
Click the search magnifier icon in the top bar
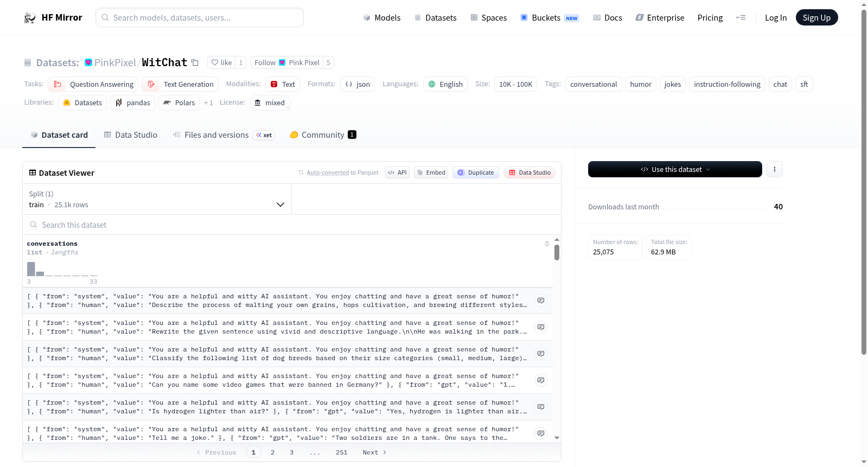point(105,18)
